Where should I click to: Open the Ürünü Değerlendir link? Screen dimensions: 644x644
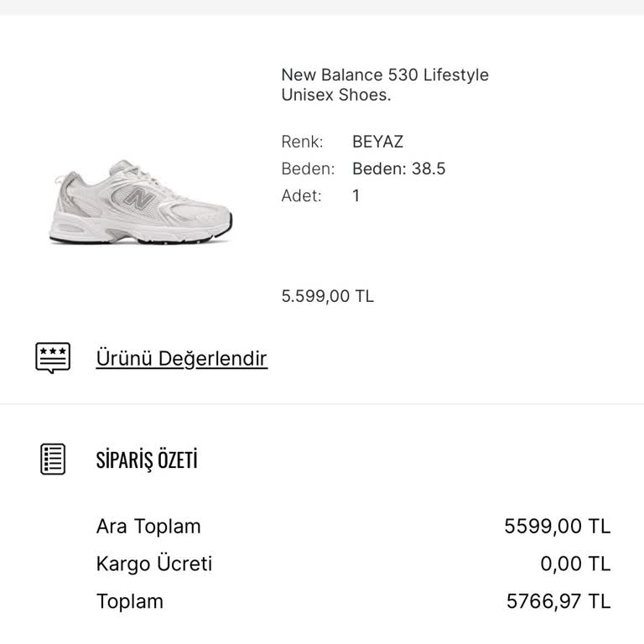click(181, 359)
